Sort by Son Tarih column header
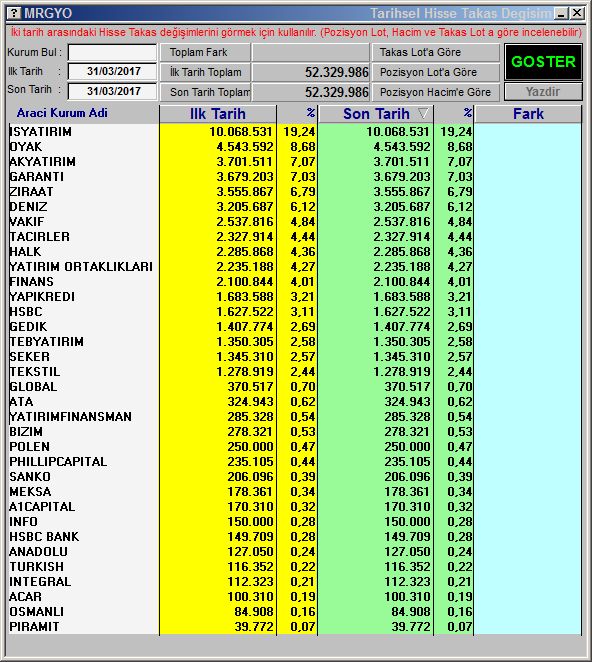Image resolution: width=592 pixels, height=662 pixels. click(376, 114)
